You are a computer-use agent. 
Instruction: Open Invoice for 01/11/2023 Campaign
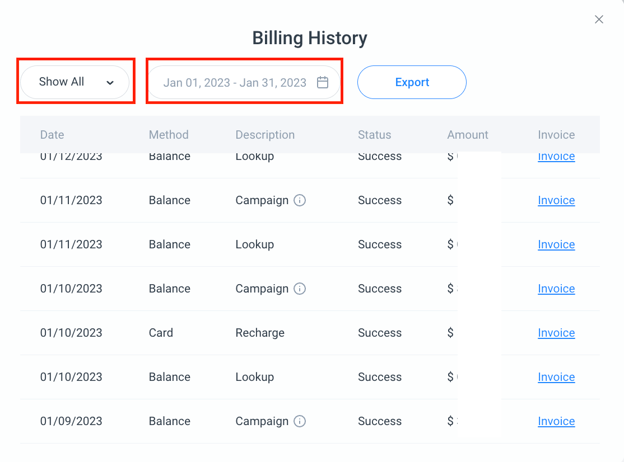[556, 200]
